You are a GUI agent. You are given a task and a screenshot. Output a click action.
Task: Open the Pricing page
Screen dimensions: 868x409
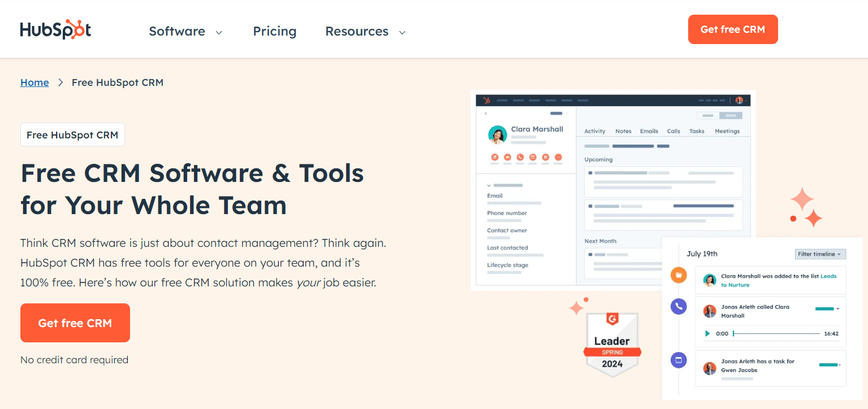coord(274,32)
